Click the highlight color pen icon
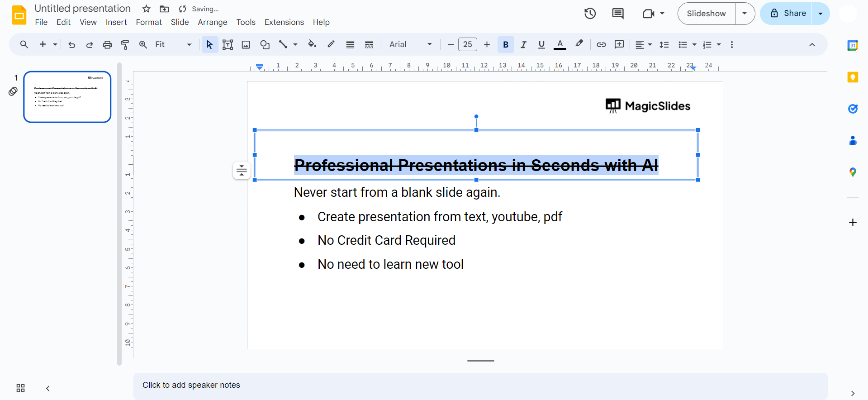Screen dimensions: 868x400 [x=579, y=44]
